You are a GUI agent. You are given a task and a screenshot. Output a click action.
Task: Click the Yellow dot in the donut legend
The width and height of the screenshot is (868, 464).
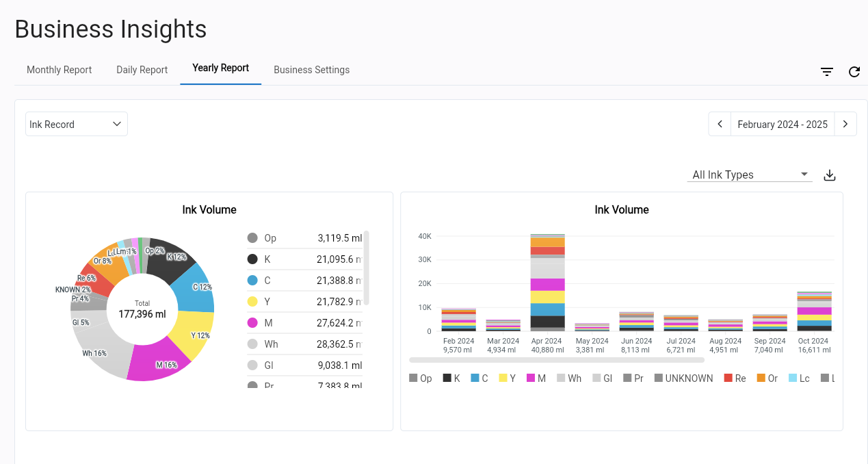click(252, 302)
